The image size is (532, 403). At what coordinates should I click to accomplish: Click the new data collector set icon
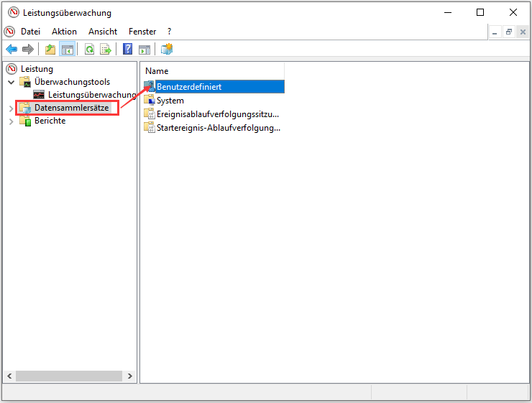167,50
